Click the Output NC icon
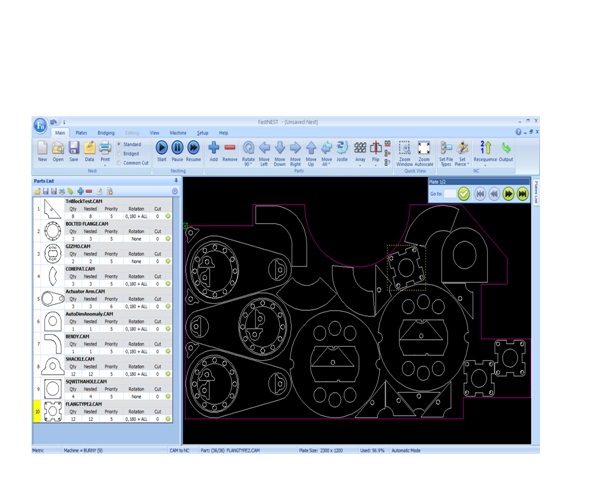Viewport: 600px width, 482px height. pyautogui.click(x=506, y=148)
